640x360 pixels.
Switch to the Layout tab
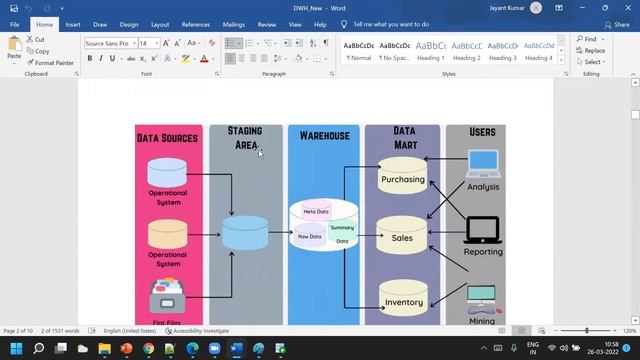click(x=160, y=24)
